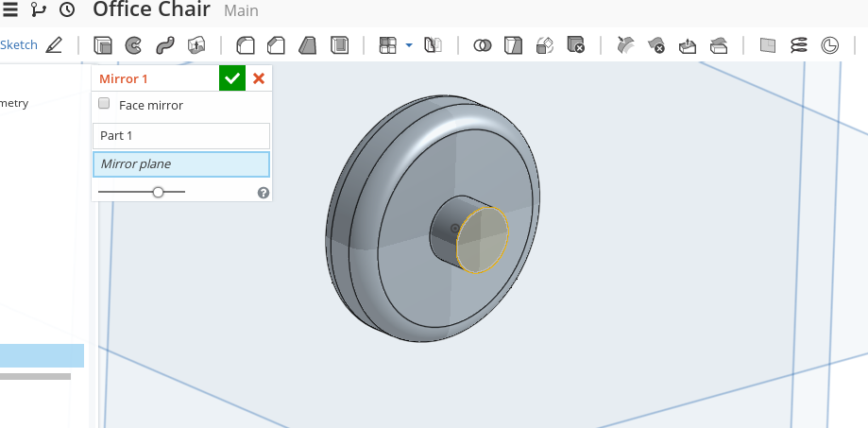Open the Boolean tool

tap(483, 45)
